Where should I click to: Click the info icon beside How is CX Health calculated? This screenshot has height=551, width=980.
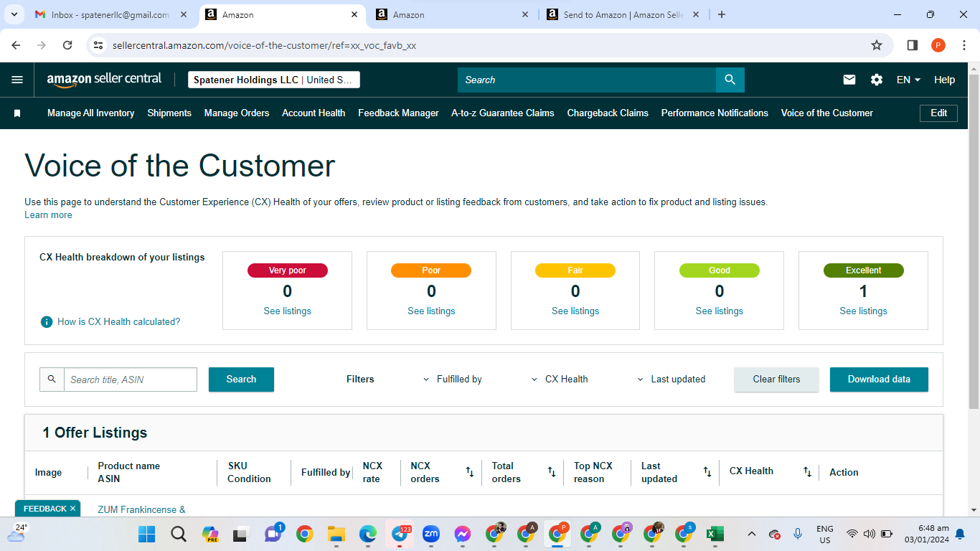click(47, 321)
